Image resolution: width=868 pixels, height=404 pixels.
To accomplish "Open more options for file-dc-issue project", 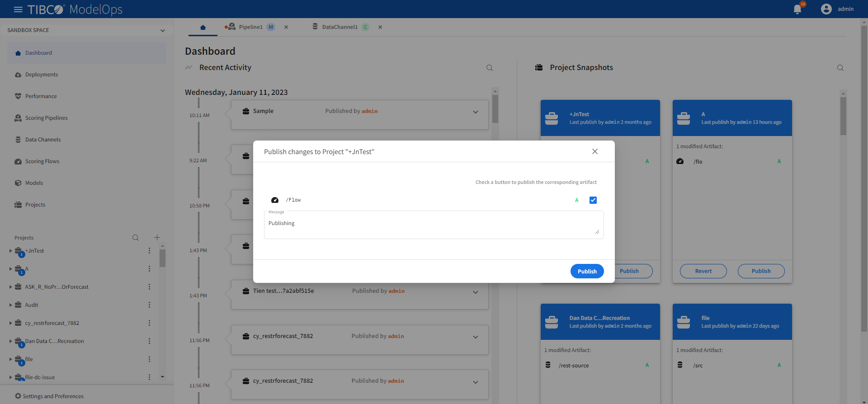I will [149, 377].
